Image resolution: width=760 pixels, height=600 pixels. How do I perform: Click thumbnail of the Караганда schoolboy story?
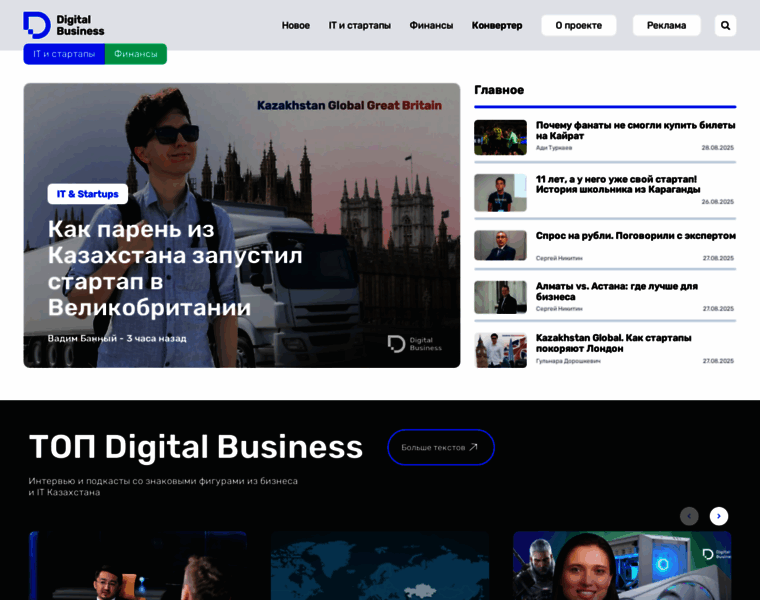(500, 192)
